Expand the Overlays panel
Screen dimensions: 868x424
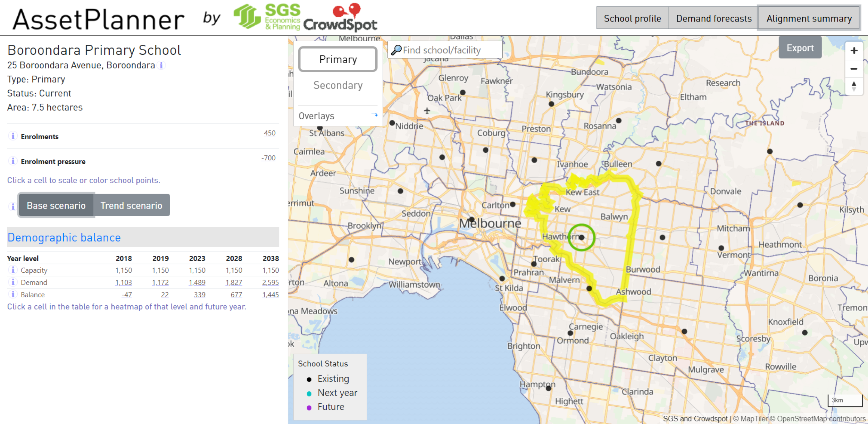point(375,115)
